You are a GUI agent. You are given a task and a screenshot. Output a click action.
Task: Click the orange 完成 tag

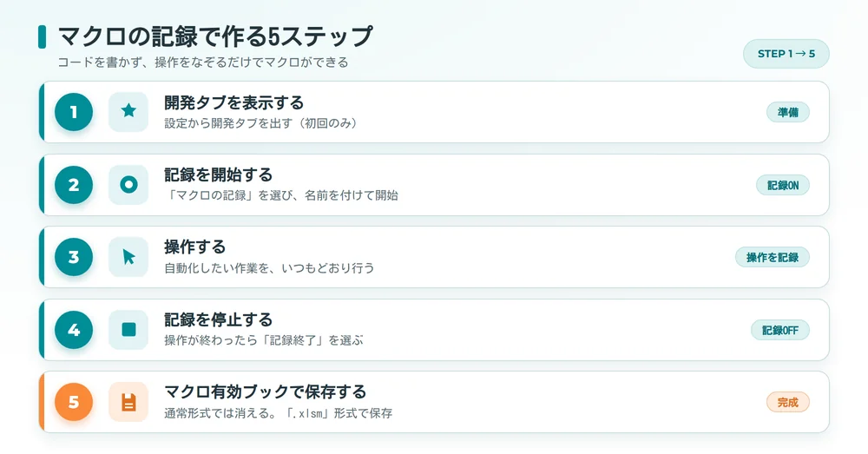point(788,403)
